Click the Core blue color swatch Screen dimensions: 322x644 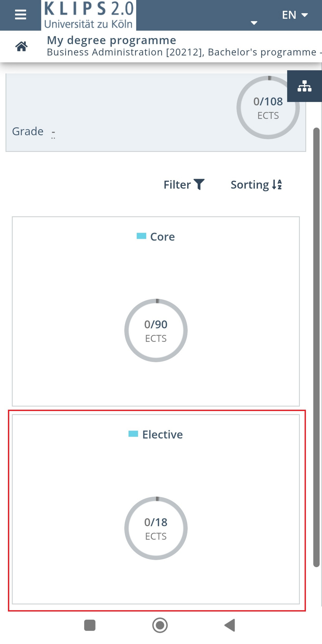[x=141, y=236]
